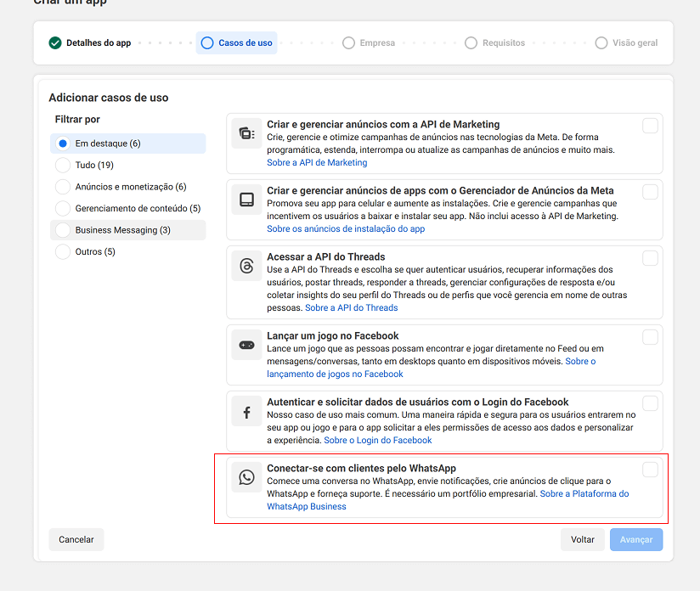
Task: Click the mobile device icon on the app ads card
Action: (246, 200)
